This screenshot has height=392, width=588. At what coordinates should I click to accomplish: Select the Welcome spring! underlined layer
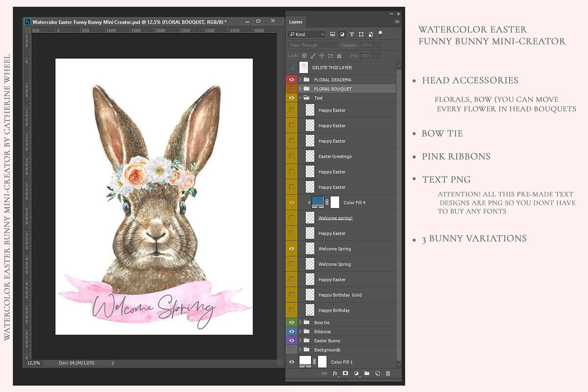pyautogui.click(x=336, y=218)
